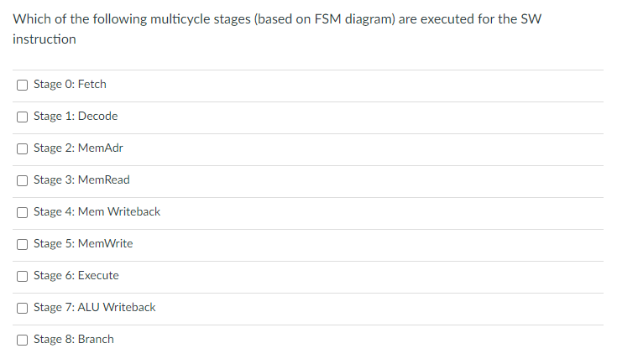Click the "Stage 3: MemRead" label text
Image resolution: width=617 pixels, height=364 pixels.
click(x=81, y=180)
